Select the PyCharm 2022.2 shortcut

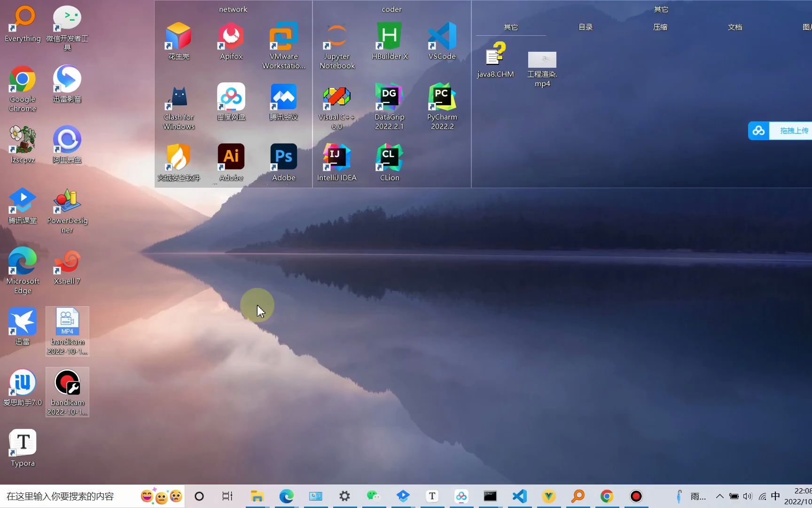(x=442, y=107)
